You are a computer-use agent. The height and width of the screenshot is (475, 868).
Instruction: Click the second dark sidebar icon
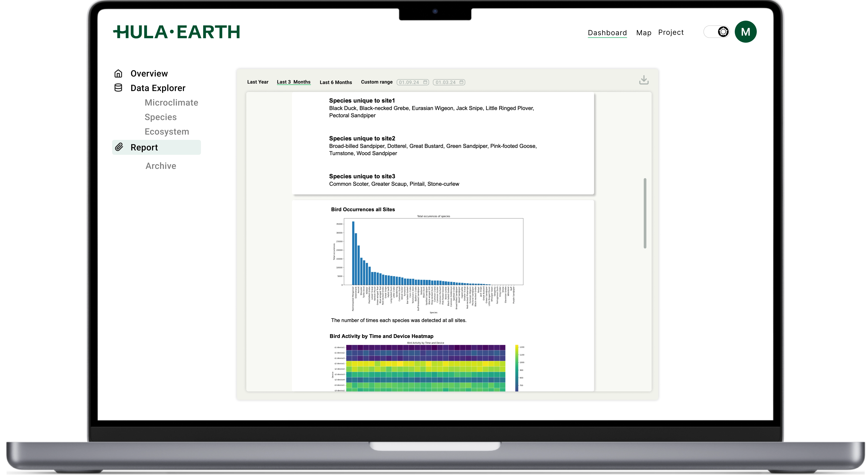(x=118, y=88)
